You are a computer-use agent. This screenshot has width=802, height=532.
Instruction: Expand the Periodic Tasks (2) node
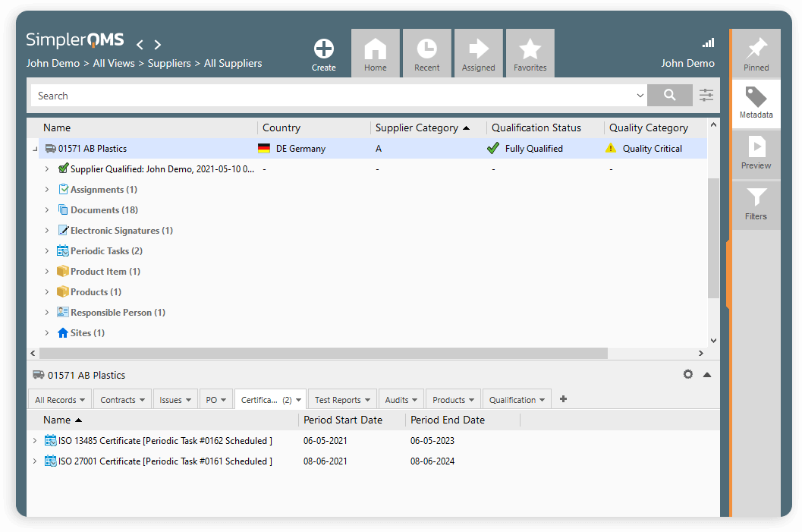(x=46, y=250)
